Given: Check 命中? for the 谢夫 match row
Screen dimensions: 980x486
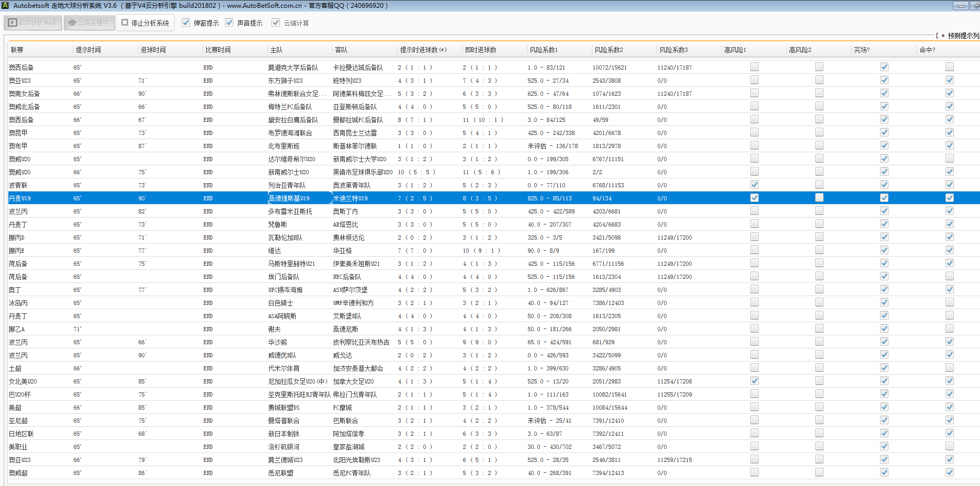Looking at the screenshot, I should [x=949, y=329].
